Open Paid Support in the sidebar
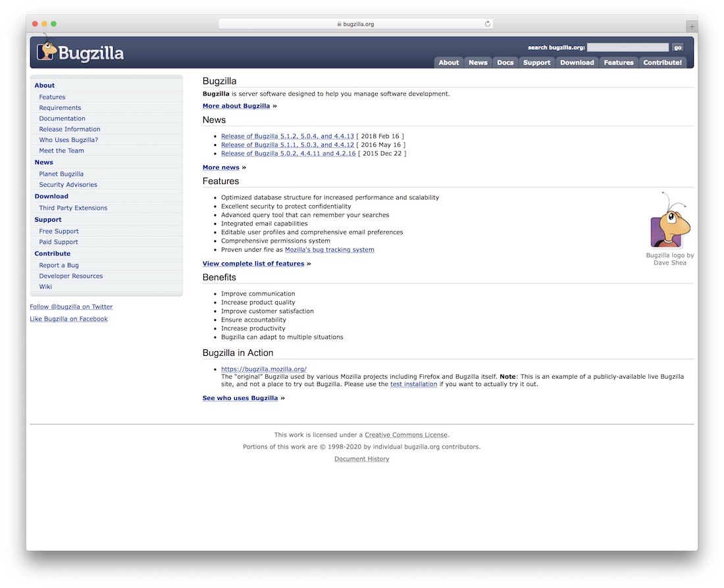This screenshot has width=724, height=588. tap(58, 242)
